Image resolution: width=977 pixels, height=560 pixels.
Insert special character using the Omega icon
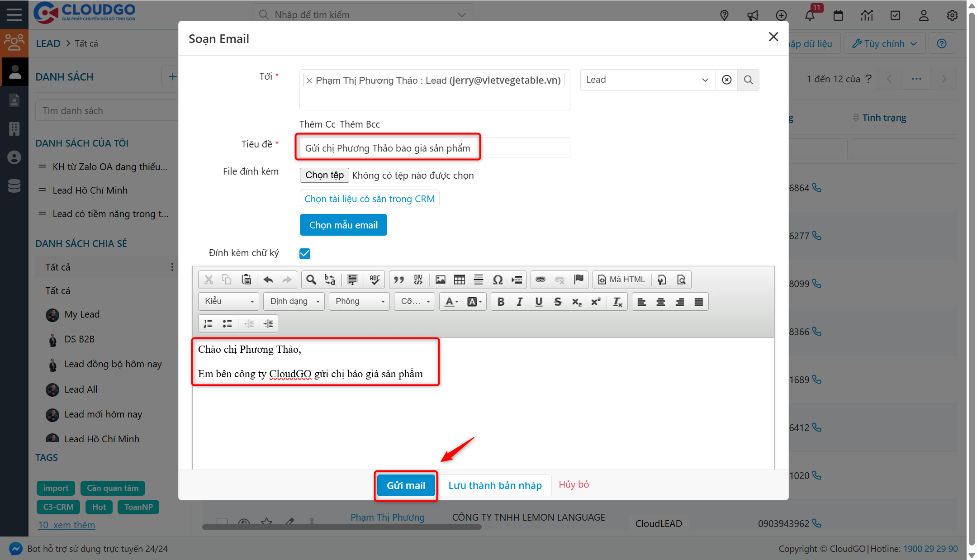[x=498, y=280]
